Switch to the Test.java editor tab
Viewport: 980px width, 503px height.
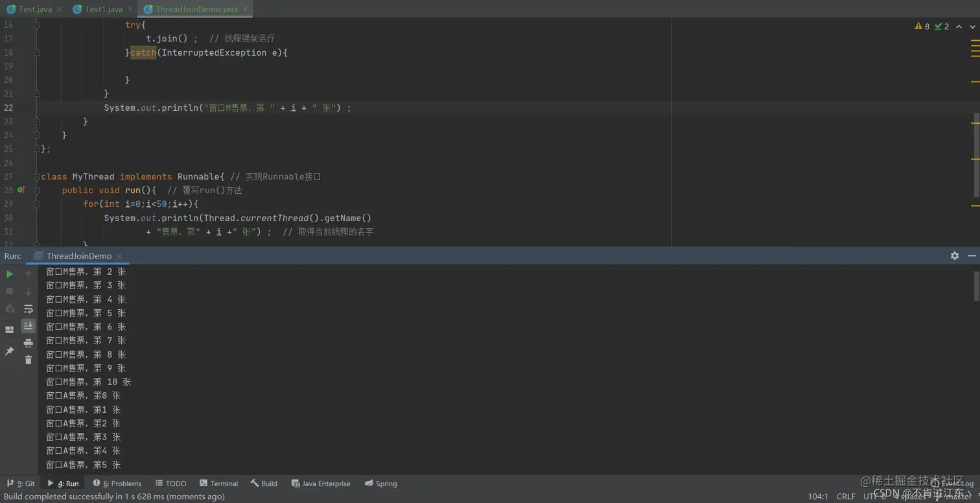coord(35,9)
